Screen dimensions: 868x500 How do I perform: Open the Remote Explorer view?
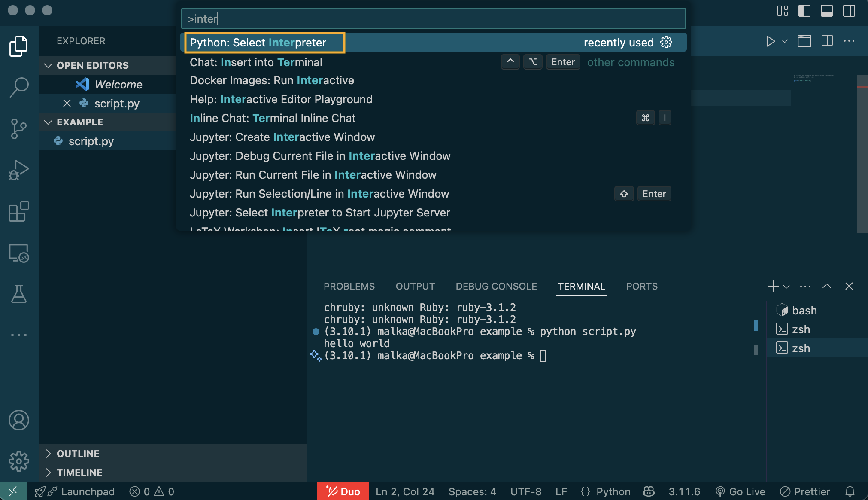coord(19,253)
